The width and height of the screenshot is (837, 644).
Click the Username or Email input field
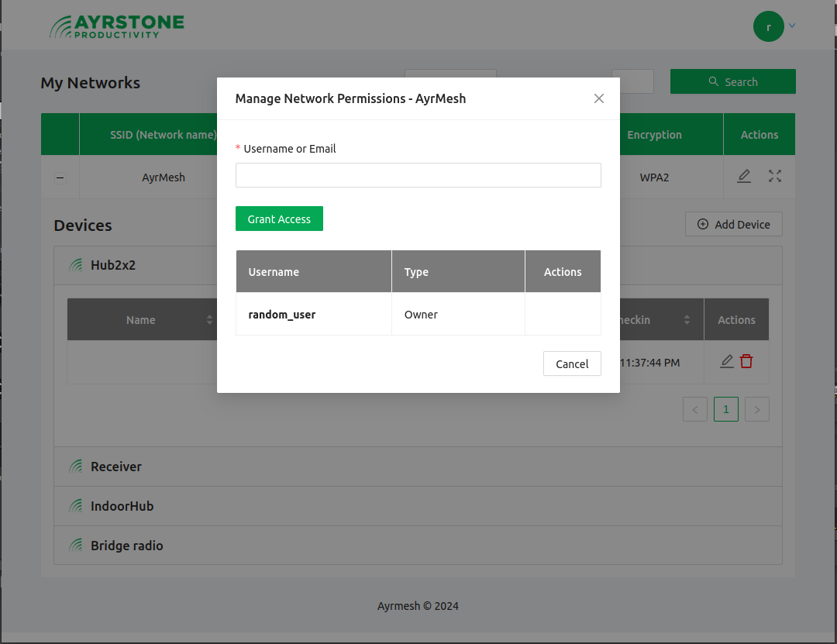(x=418, y=175)
